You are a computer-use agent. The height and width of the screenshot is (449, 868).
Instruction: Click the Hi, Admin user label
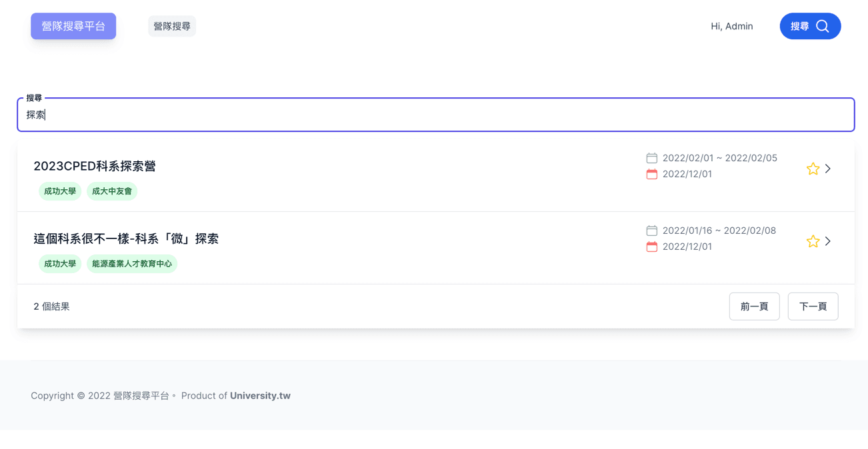click(x=731, y=26)
